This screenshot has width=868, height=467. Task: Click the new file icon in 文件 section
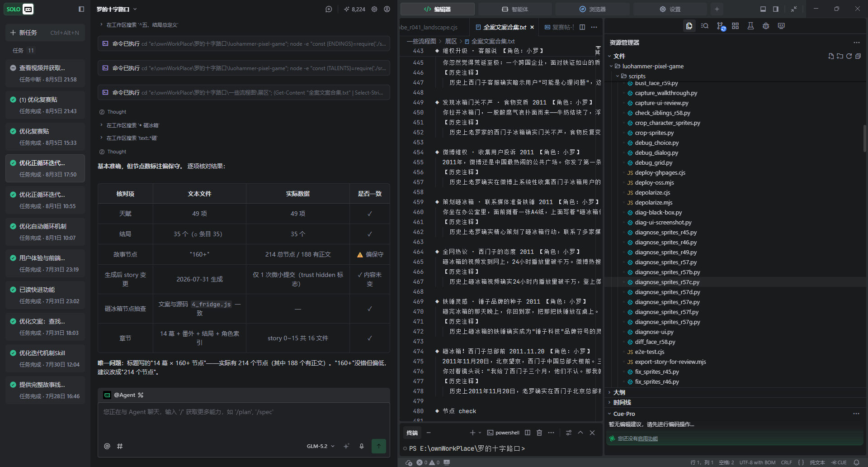[x=831, y=56]
